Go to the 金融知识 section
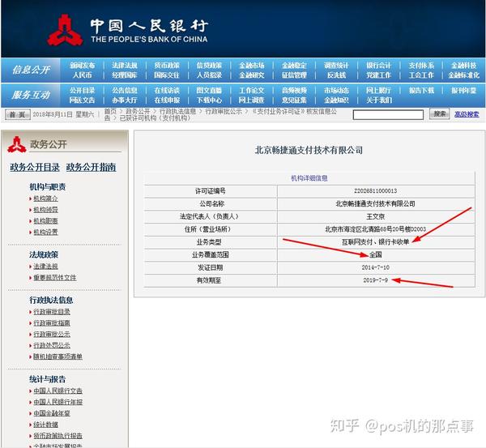Viewport: 486px width, 448px height. [336, 100]
